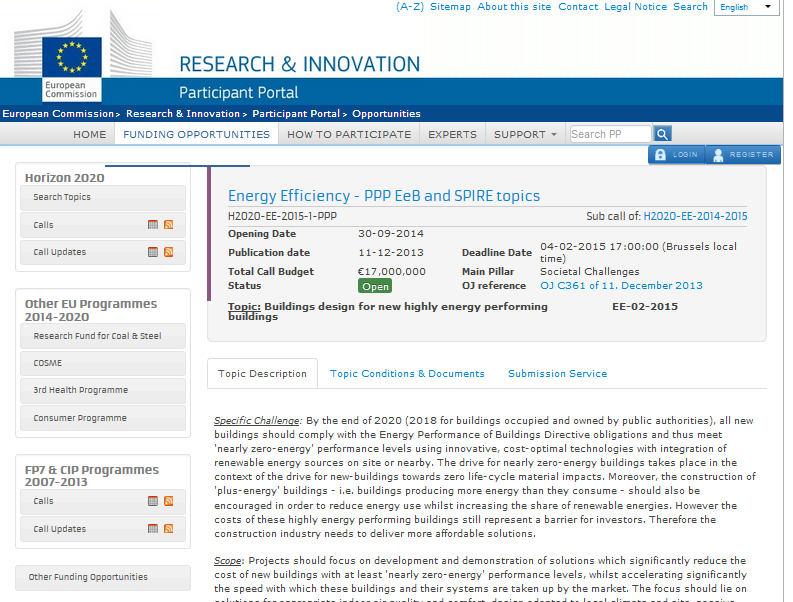This screenshot has height=602, width=793.
Task: Click Opportunities breadcrumb link
Action: (x=386, y=113)
